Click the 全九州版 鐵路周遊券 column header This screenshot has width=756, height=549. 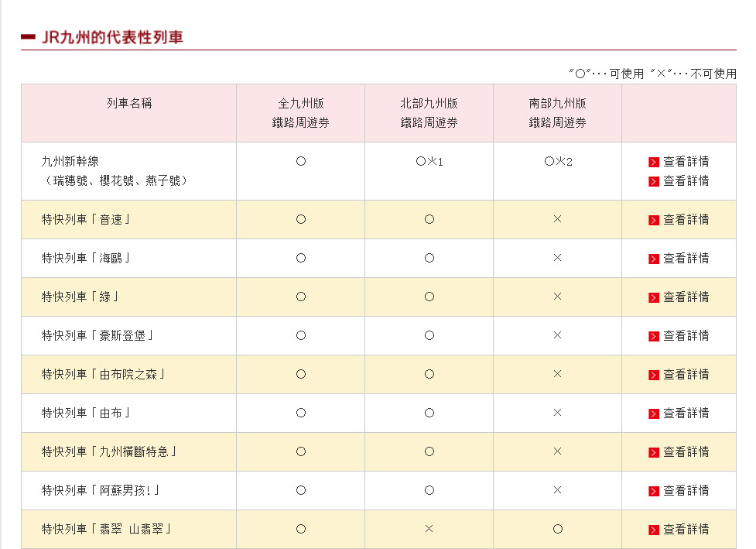click(300, 113)
